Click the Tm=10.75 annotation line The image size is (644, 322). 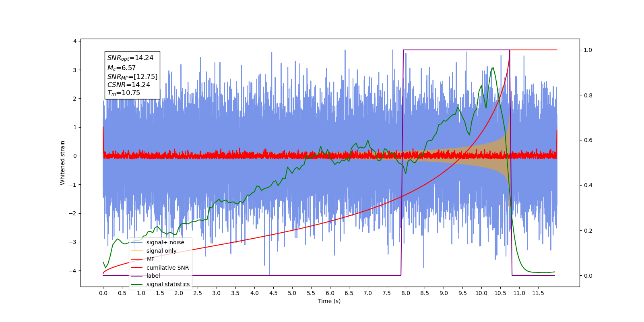click(x=124, y=93)
